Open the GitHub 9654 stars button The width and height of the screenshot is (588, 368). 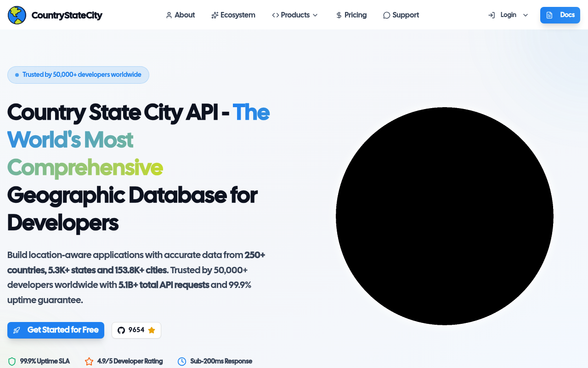click(x=136, y=330)
